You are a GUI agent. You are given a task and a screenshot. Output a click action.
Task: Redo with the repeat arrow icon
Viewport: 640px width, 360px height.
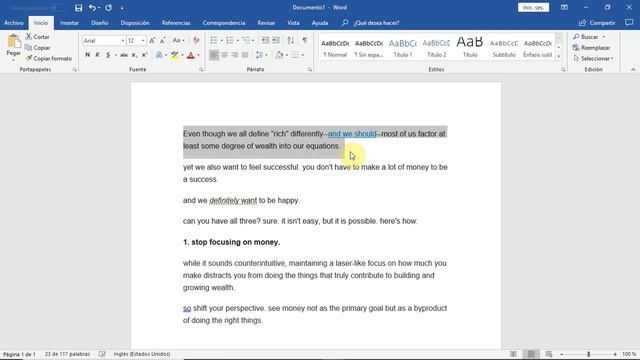click(x=108, y=8)
